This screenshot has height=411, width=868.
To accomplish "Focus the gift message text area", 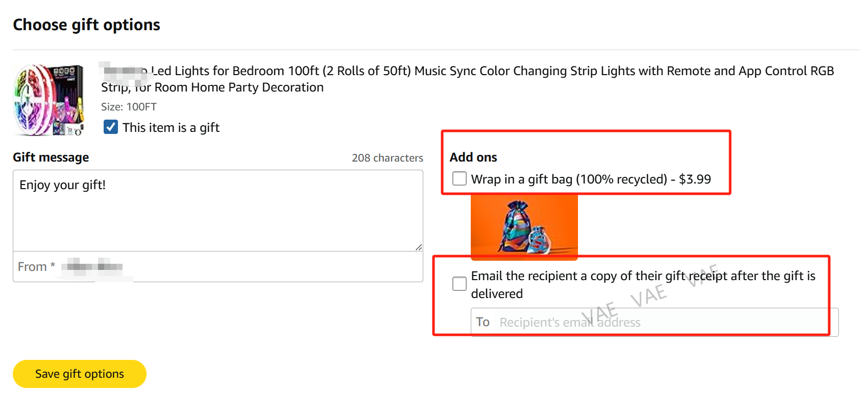I will 218,211.
